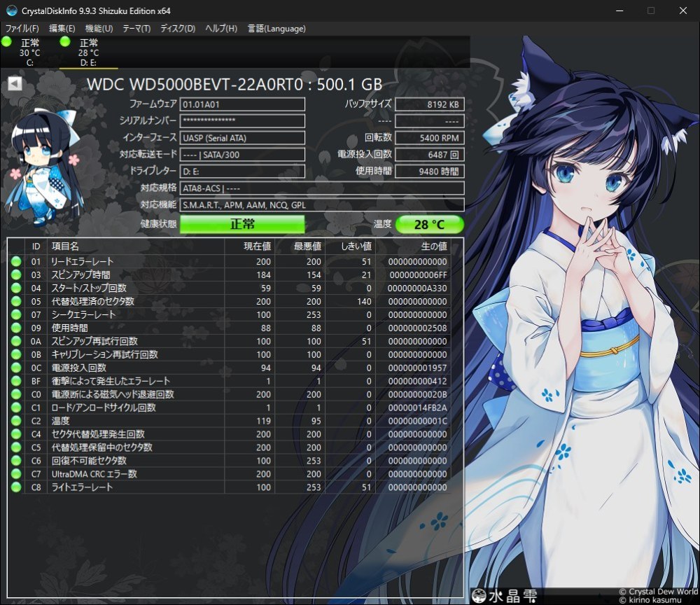Click status icon for ID 04 スタート/ストップ回数
Image resolution: width=700 pixels, height=605 pixels.
tap(16, 288)
